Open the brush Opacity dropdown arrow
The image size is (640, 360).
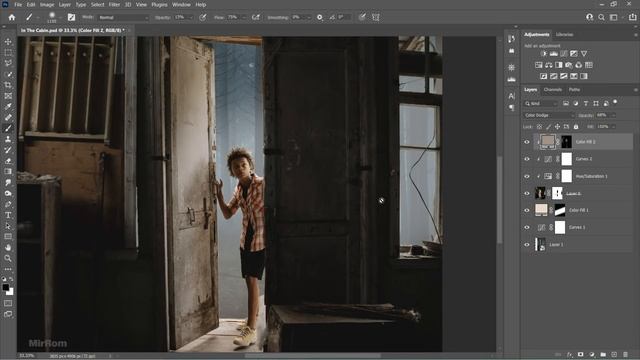click(x=190, y=18)
